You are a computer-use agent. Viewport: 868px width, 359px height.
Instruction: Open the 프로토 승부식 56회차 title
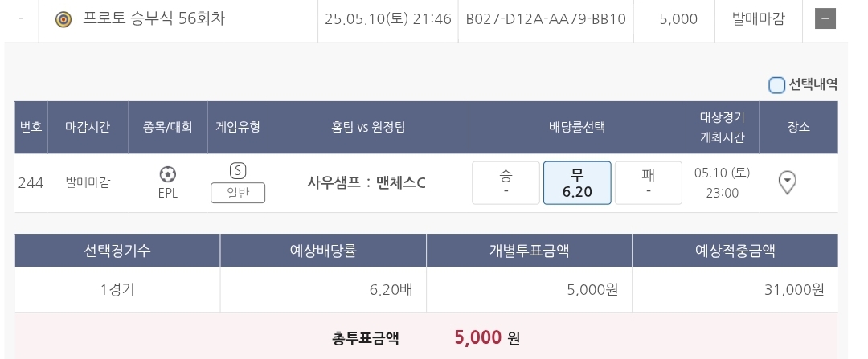[154, 18]
